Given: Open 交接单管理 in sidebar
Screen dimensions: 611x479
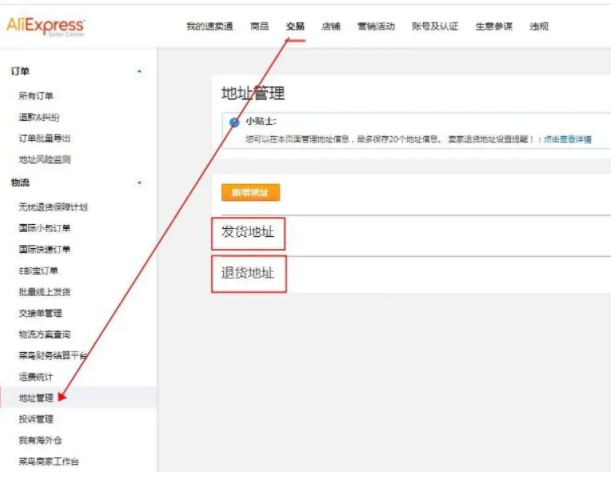Looking at the screenshot, I should coord(40,313).
